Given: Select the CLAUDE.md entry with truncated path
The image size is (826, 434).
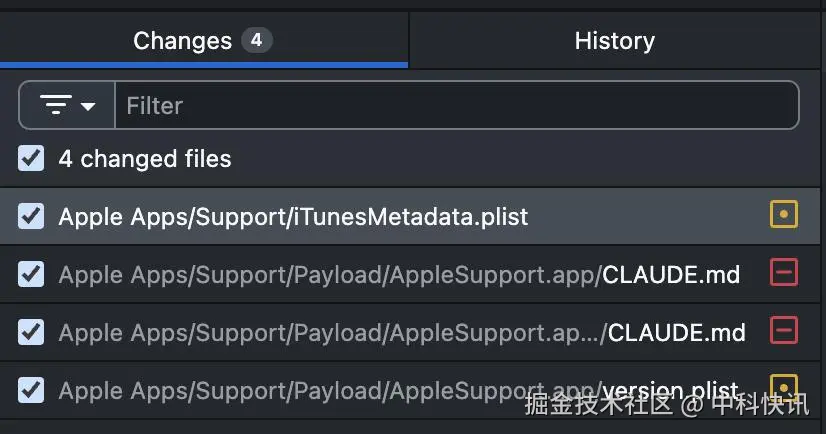Looking at the screenshot, I should coord(410,332).
